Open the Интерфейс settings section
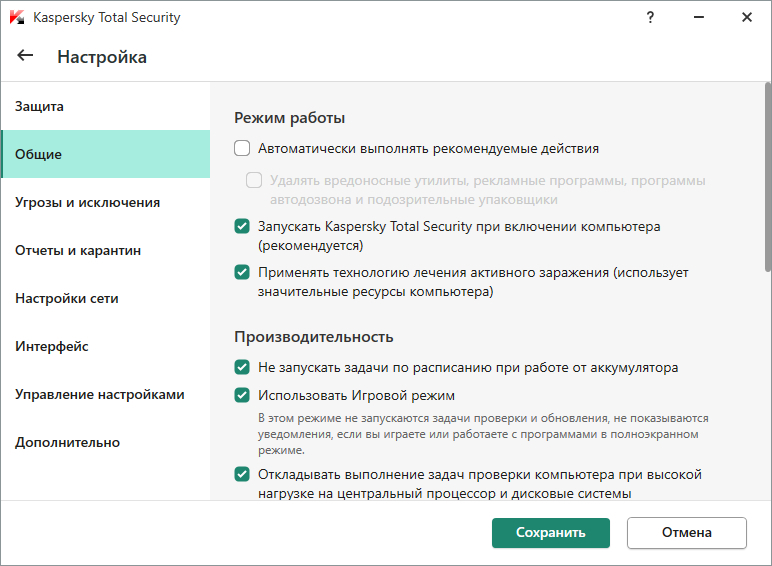772x566 pixels. (52, 346)
